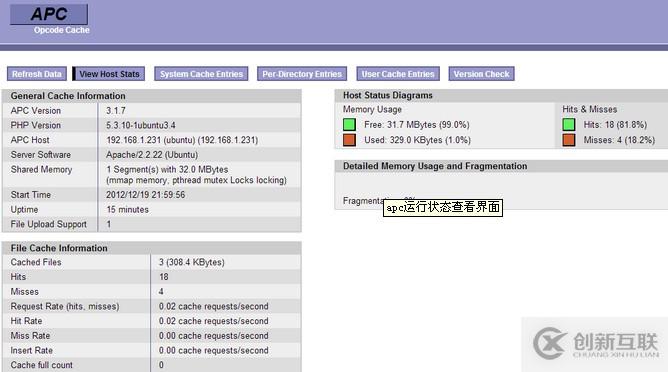This screenshot has height=372, width=668.
Task: Select APC Version value 3.1.7
Action: (x=116, y=110)
